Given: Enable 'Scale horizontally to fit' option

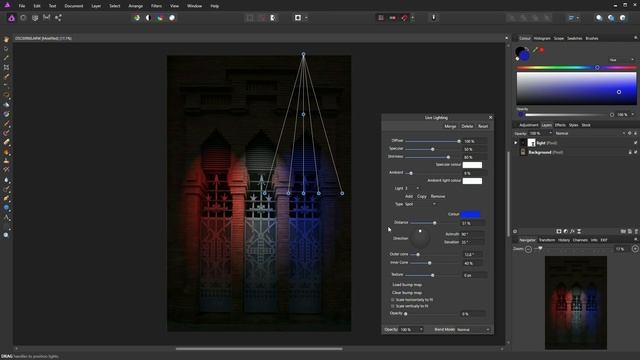Looking at the screenshot, I should (x=393, y=300).
